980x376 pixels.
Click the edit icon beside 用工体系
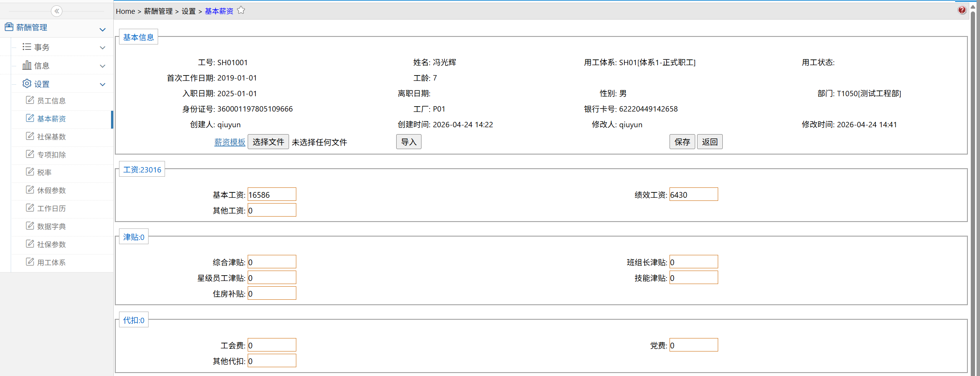[x=30, y=262]
